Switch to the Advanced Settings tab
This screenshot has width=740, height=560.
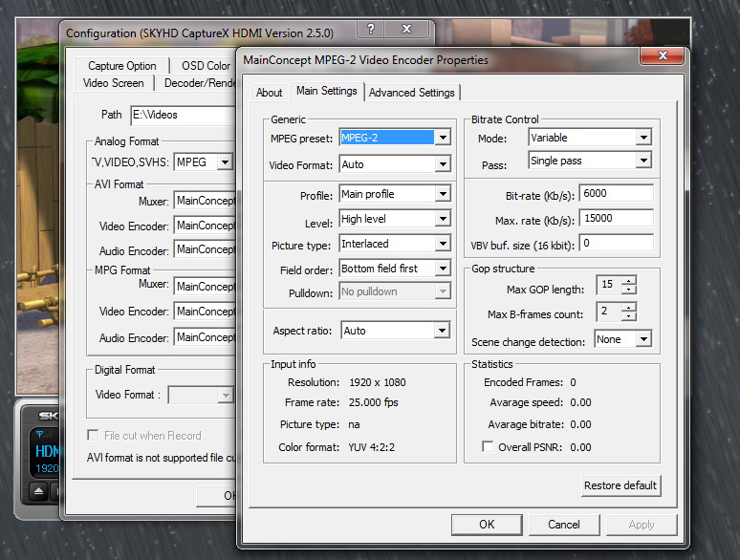pyautogui.click(x=412, y=93)
